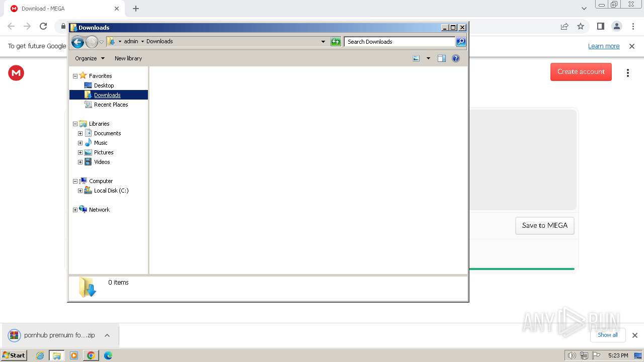
Task: Collapse the Favorites tree group
Action: 75,76
